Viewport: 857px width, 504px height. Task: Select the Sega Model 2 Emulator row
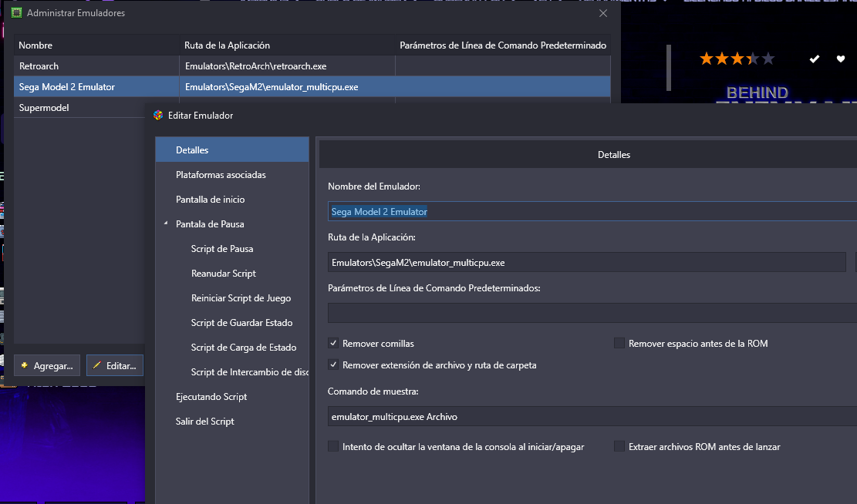[312, 87]
